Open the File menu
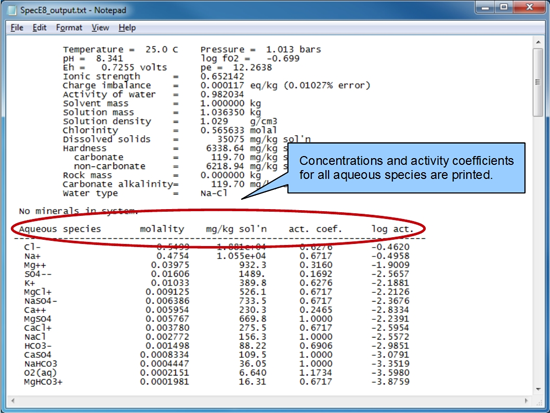 click(17, 28)
